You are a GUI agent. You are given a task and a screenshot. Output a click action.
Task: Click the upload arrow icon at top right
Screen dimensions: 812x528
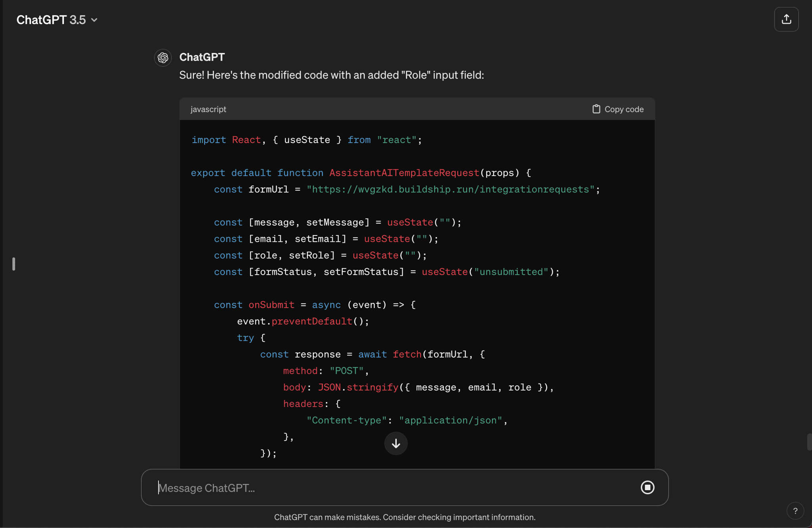[786, 19]
